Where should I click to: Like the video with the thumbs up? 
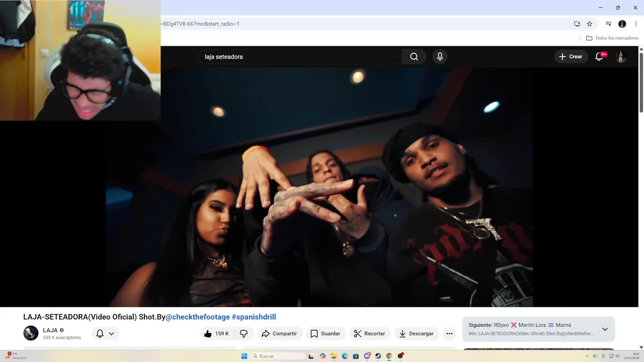click(216, 333)
